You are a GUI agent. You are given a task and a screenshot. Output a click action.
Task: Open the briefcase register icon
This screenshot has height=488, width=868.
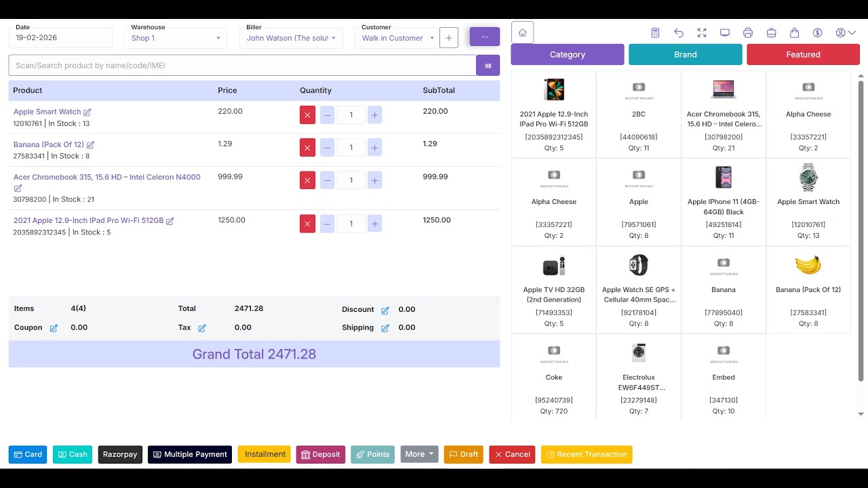click(771, 33)
